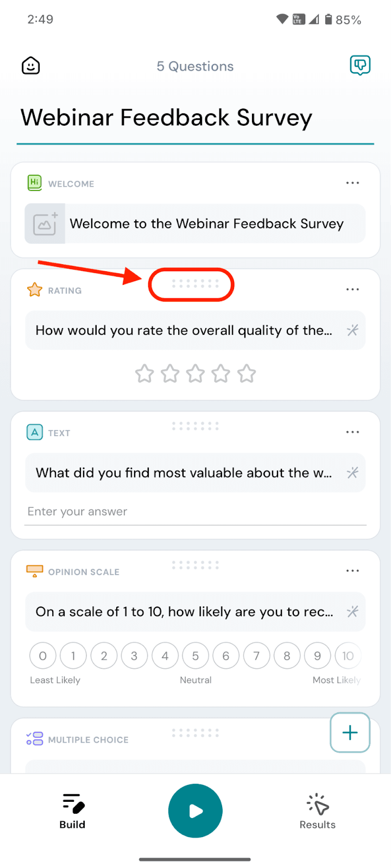Image resolution: width=391 pixels, height=868 pixels.
Task: Choose 0 on the opinion scale
Action: pyautogui.click(x=43, y=656)
